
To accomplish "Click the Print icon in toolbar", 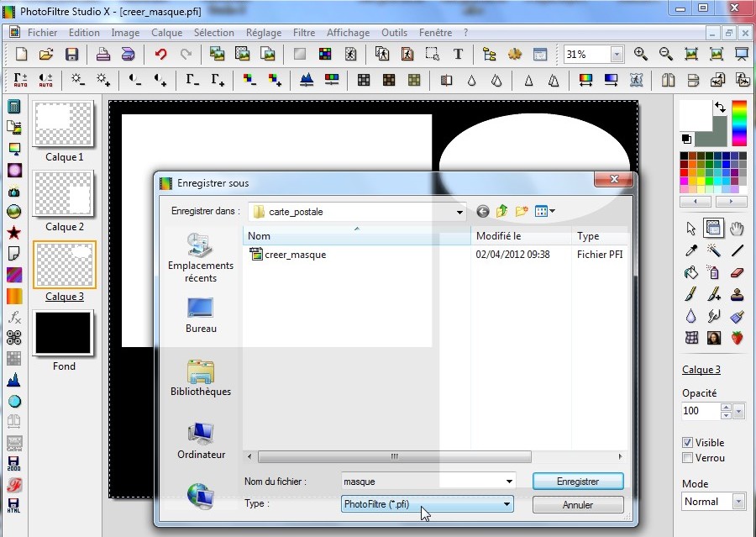I will click(102, 54).
